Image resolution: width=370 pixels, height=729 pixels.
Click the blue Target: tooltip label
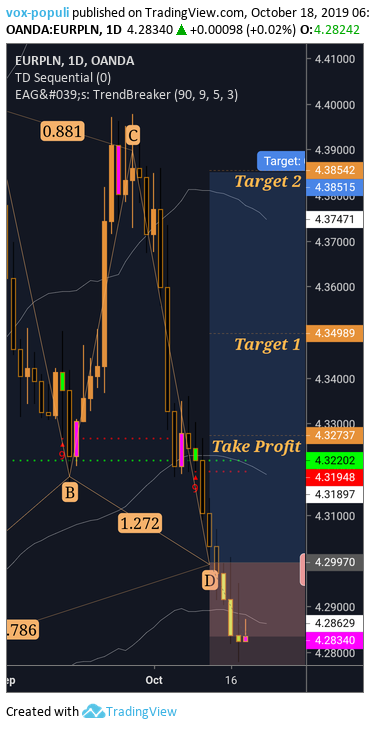click(x=281, y=161)
